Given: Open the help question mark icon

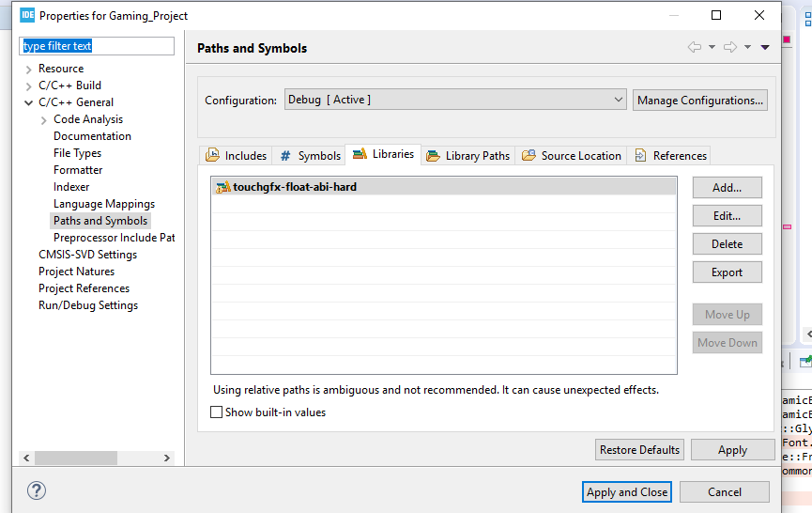Looking at the screenshot, I should [x=37, y=490].
